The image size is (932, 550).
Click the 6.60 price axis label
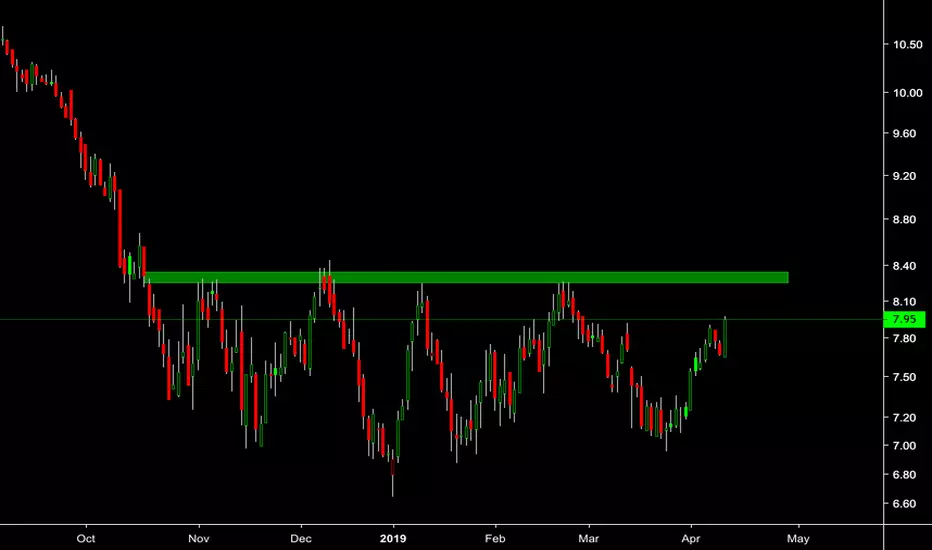pos(904,504)
